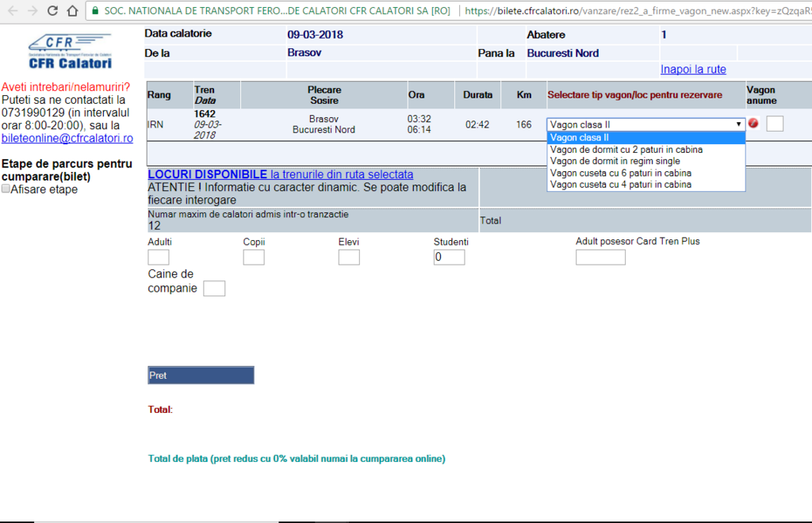Click the Bucuresti Nord destination value
Screen dimensions: 812x523
563,53
